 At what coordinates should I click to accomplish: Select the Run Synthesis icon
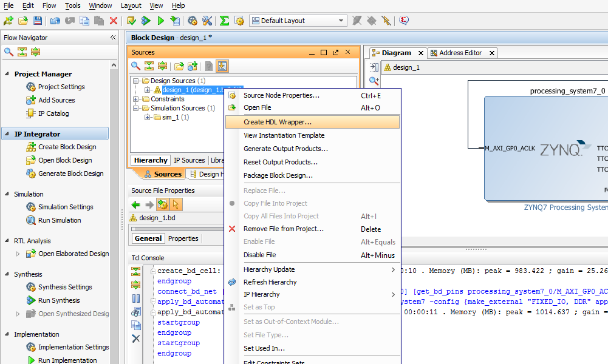[30, 299]
